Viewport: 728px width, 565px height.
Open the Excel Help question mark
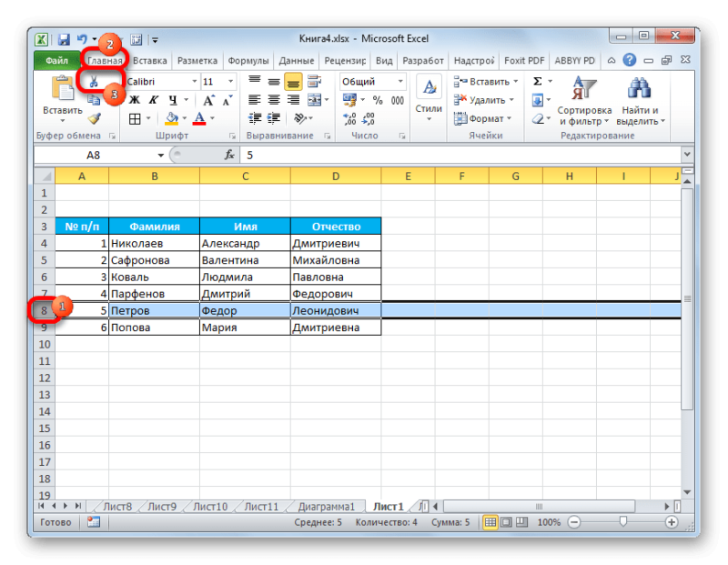click(x=629, y=60)
